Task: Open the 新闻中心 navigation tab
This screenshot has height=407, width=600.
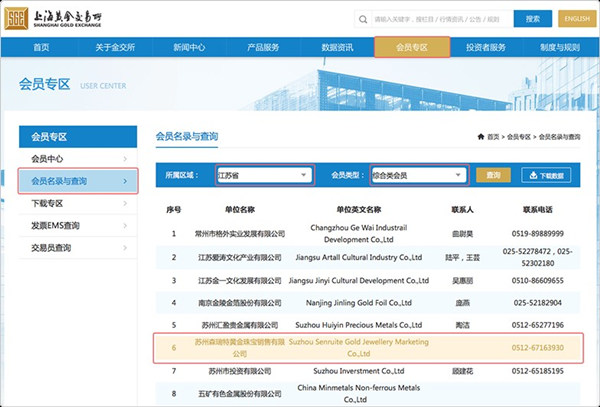Action: [x=189, y=47]
